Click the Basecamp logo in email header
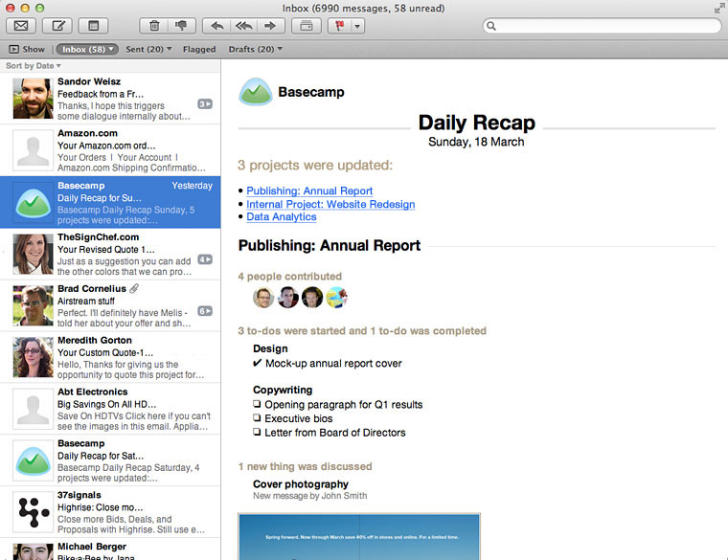The height and width of the screenshot is (560, 728). [255, 92]
